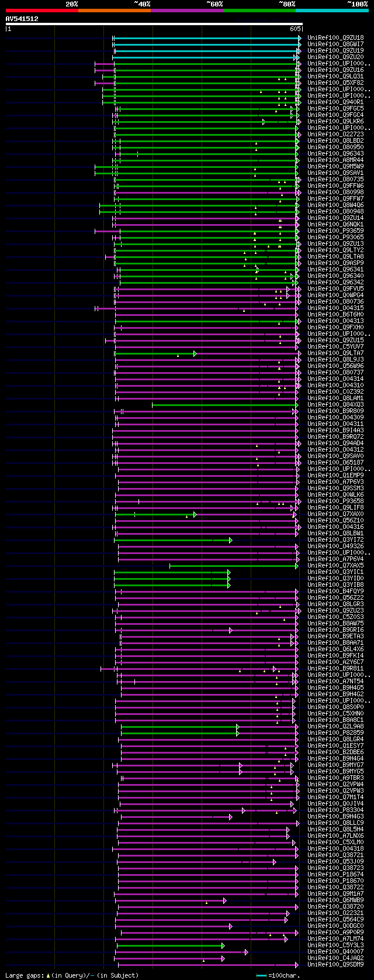Select hit label UniRef100_Q6NQK1

pos(335,224)
